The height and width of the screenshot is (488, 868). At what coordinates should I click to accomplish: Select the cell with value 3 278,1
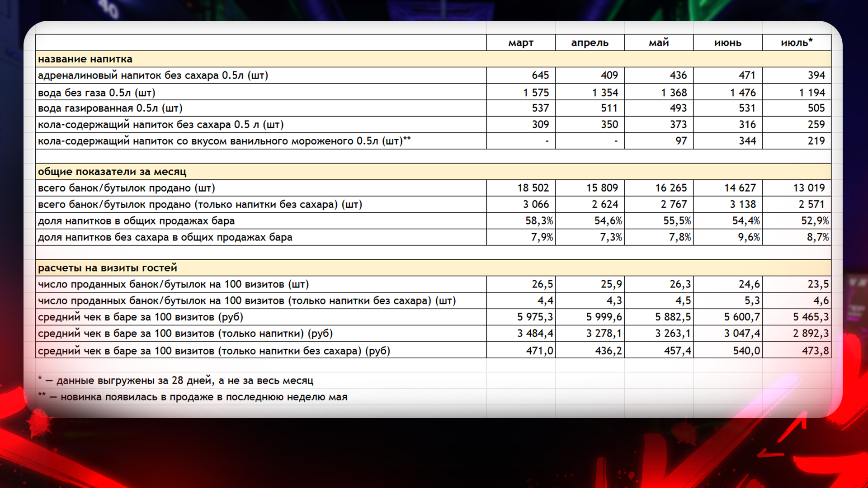click(x=590, y=333)
